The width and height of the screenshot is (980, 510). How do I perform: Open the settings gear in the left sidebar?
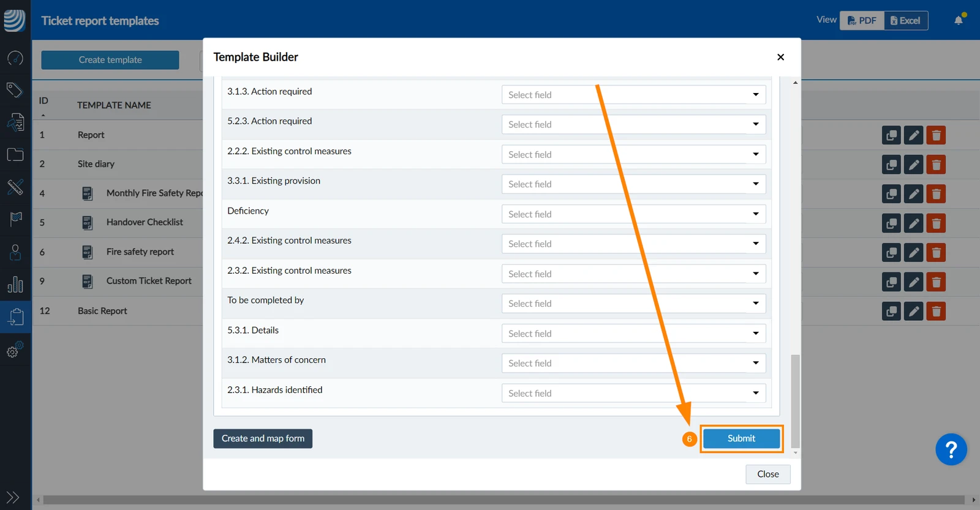15,350
